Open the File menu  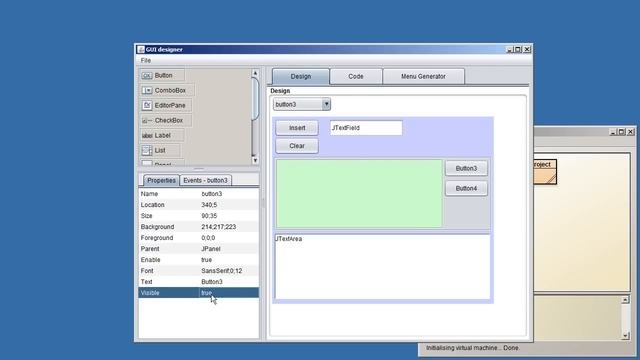(x=146, y=60)
